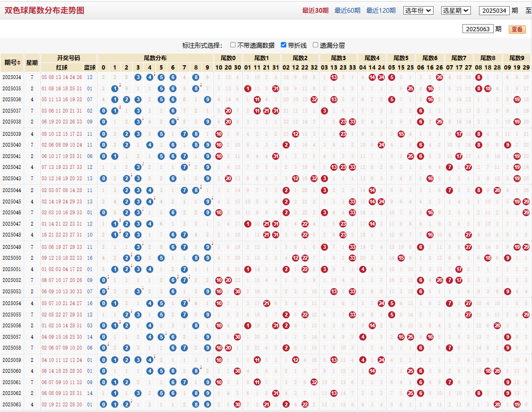The image size is (532, 412).
Task: Select period 2025049 row label
Action: tap(12, 247)
